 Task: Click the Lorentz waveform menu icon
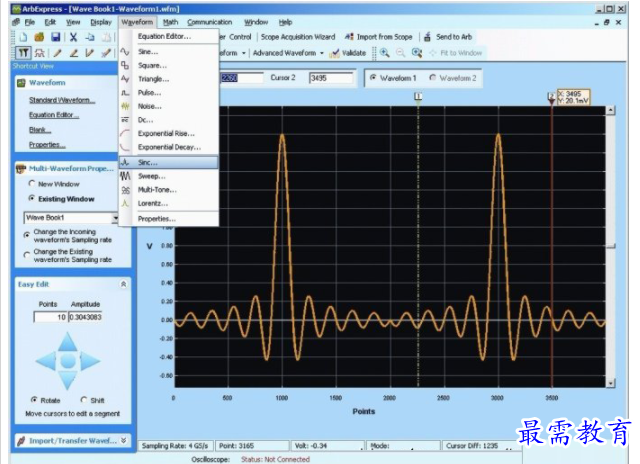click(x=125, y=203)
